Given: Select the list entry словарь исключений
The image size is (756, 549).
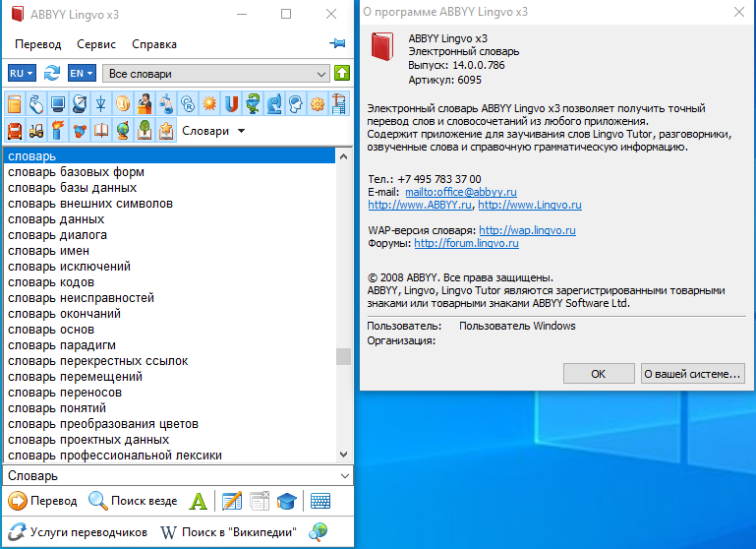Looking at the screenshot, I should pos(169,267).
